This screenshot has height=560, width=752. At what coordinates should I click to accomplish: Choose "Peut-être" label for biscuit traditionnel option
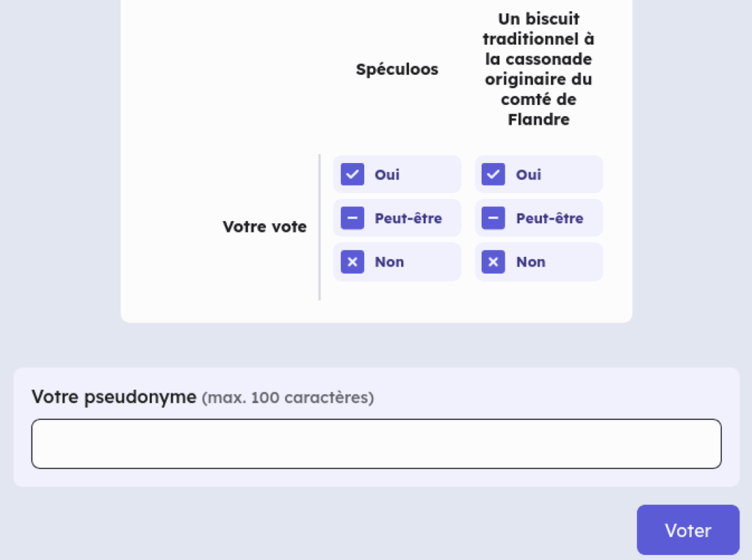click(x=549, y=218)
